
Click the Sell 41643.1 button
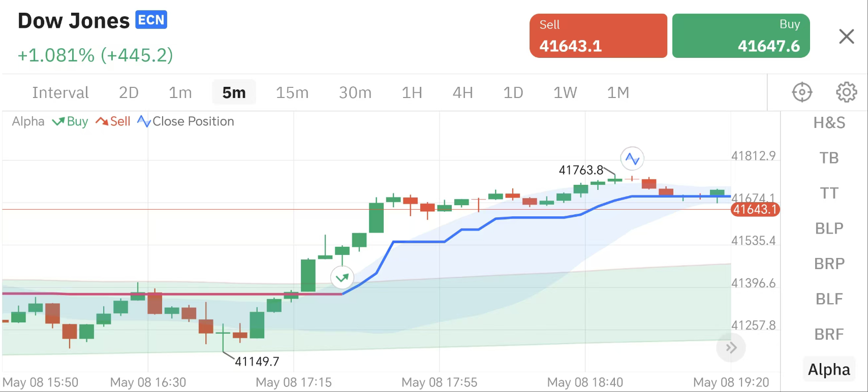[x=598, y=36]
